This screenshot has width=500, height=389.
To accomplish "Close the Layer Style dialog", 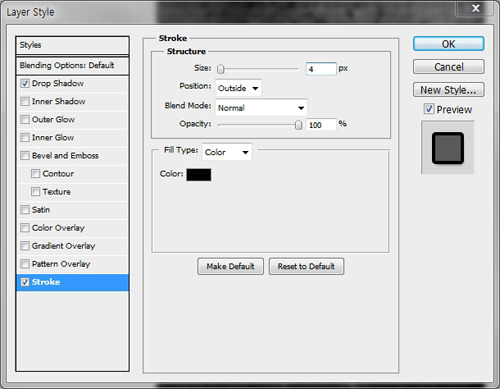I will [x=476, y=8].
